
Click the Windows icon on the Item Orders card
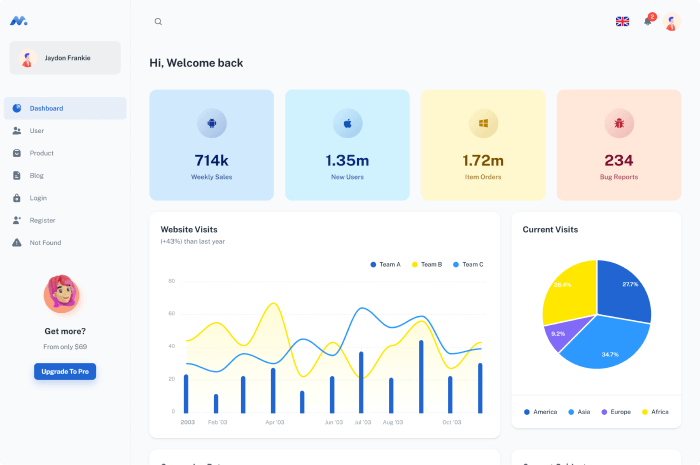(x=483, y=123)
